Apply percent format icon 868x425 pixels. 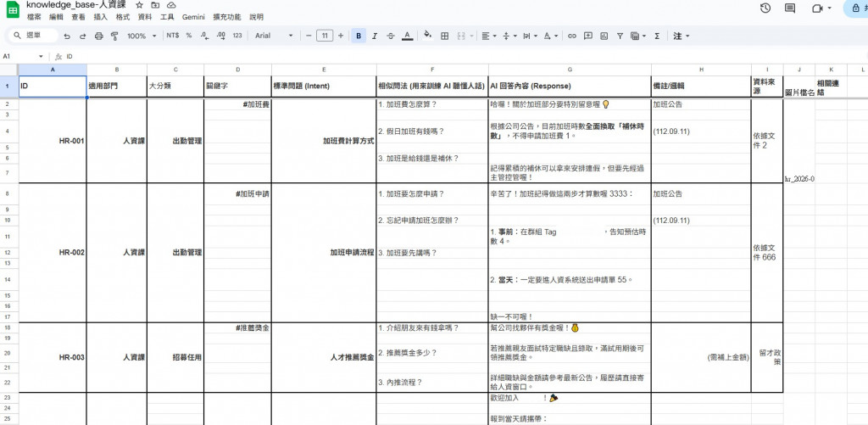189,36
